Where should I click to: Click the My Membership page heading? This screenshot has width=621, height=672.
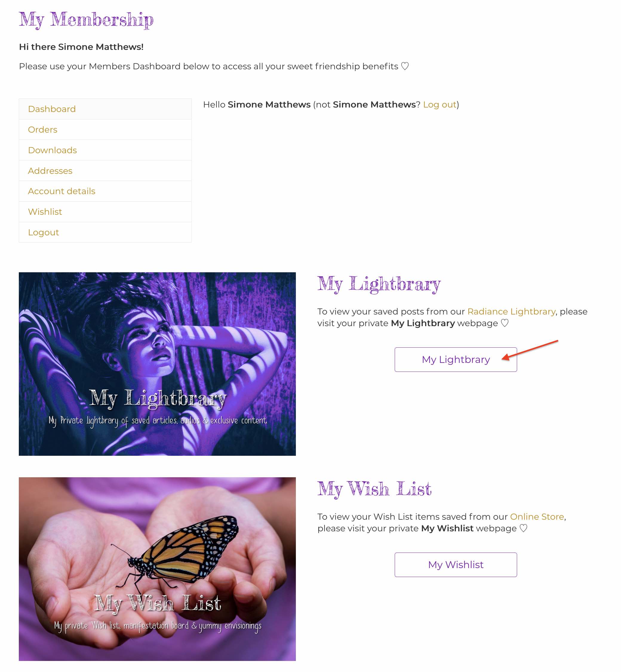pos(86,19)
